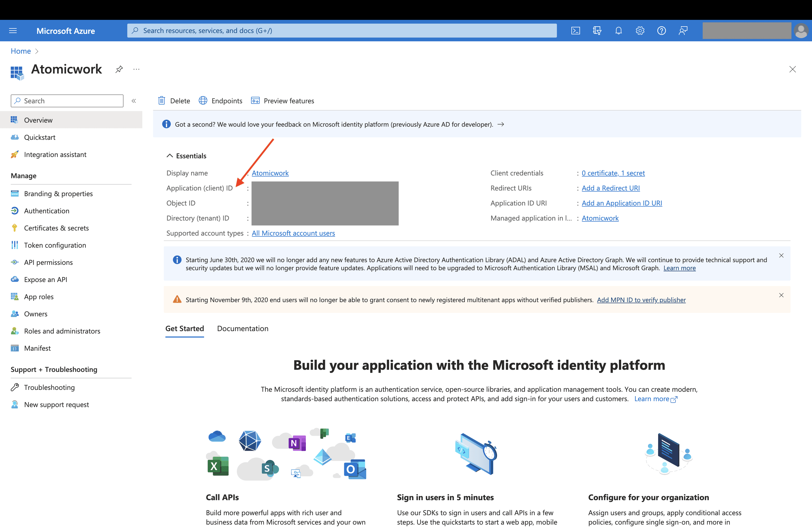Image resolution: width=812 pixels, height=527 pixels.
Task: Click the 'Object ID' label
Action: [181, 203]
